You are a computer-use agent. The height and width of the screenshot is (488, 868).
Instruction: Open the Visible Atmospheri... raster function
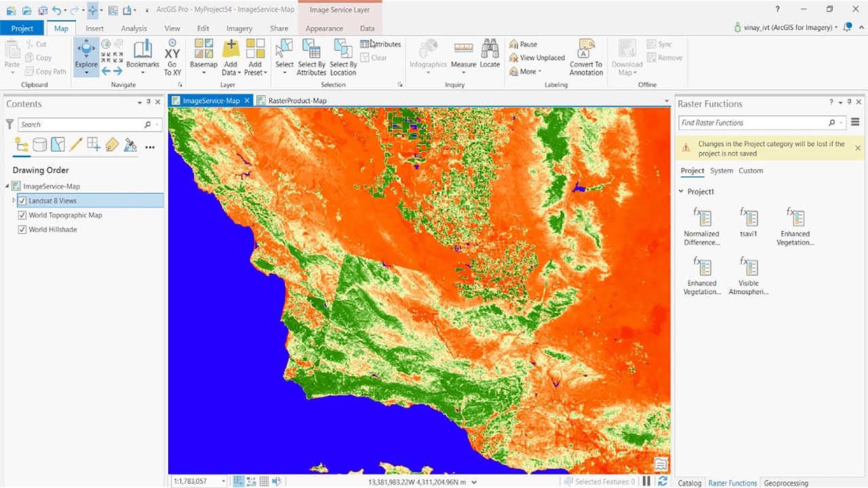(x=748, y=277)
